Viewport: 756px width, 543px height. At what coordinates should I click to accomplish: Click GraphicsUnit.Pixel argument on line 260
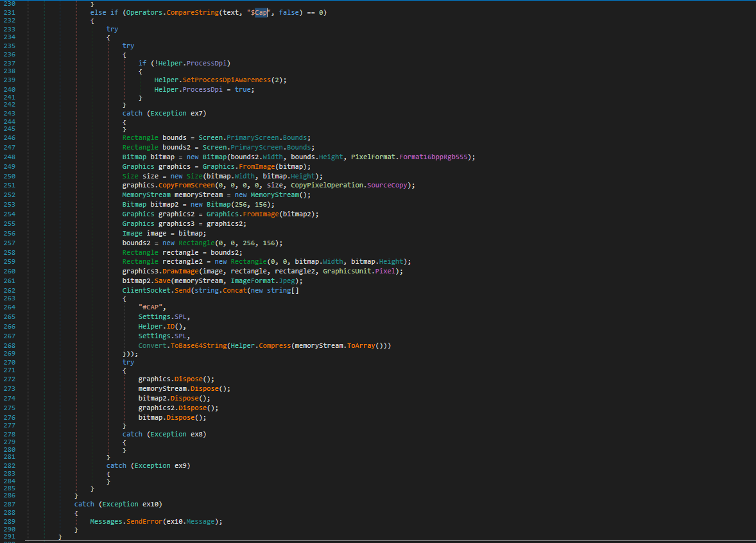359,271
